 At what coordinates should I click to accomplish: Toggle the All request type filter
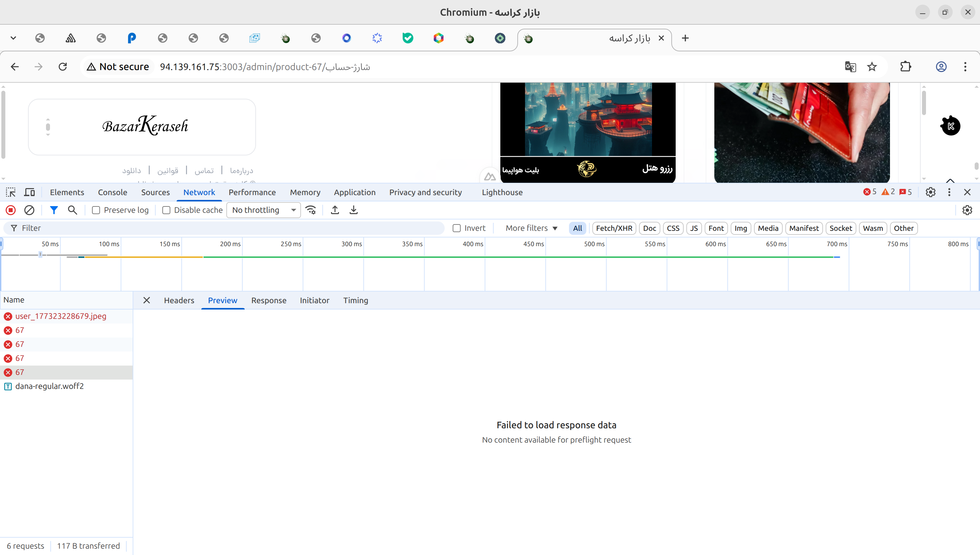pyautogui.click(x=577, y=228)
